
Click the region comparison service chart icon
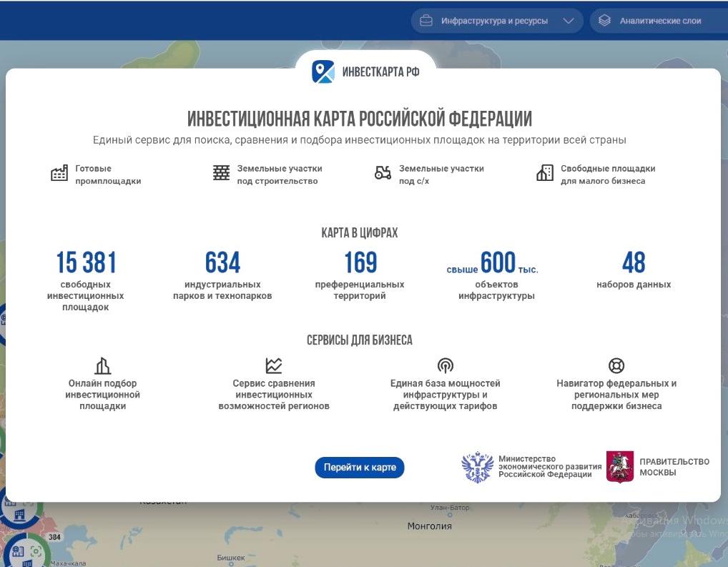click(x=273, y=365)
